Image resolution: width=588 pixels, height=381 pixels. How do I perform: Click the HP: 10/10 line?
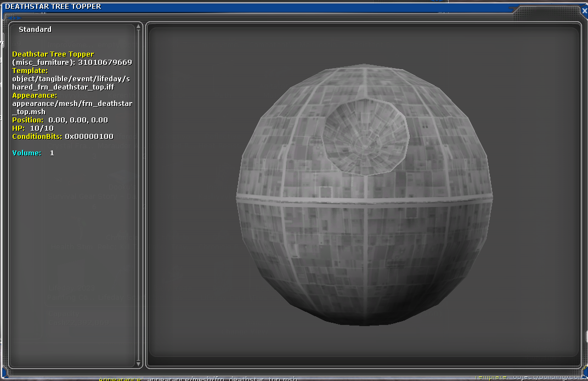32,128
